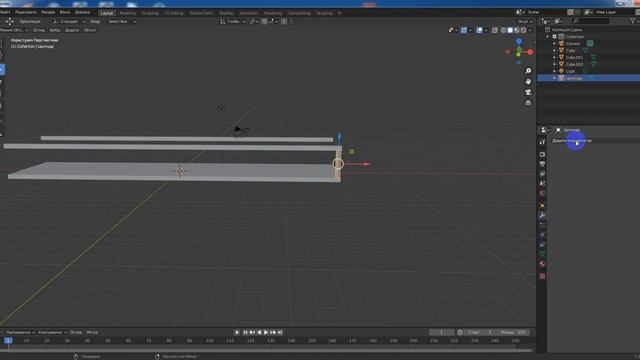Open the transform orientation dropdown in header
Viewport: 640px width, 360px height.
point(233,21)
